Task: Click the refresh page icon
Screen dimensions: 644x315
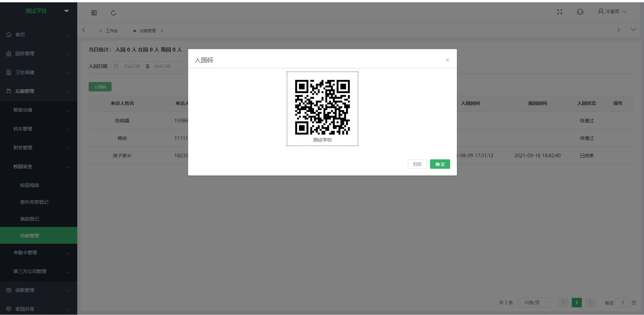Action: 114,13
